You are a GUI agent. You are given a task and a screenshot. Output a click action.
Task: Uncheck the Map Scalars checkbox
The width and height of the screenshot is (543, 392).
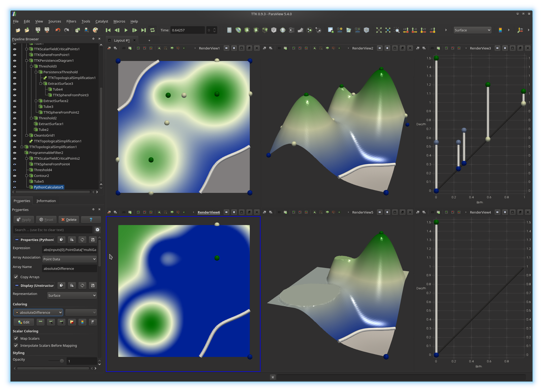pos(16,338)
